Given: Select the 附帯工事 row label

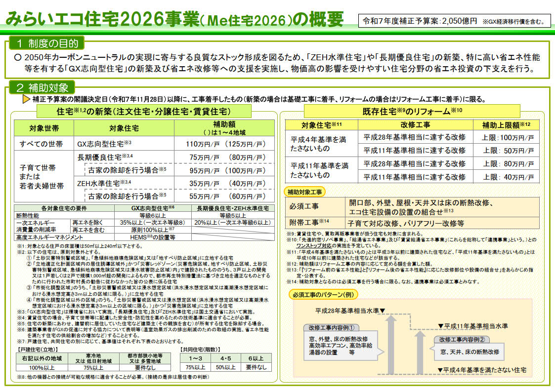Looking at the screenshot, I should [x=309, y=223].
